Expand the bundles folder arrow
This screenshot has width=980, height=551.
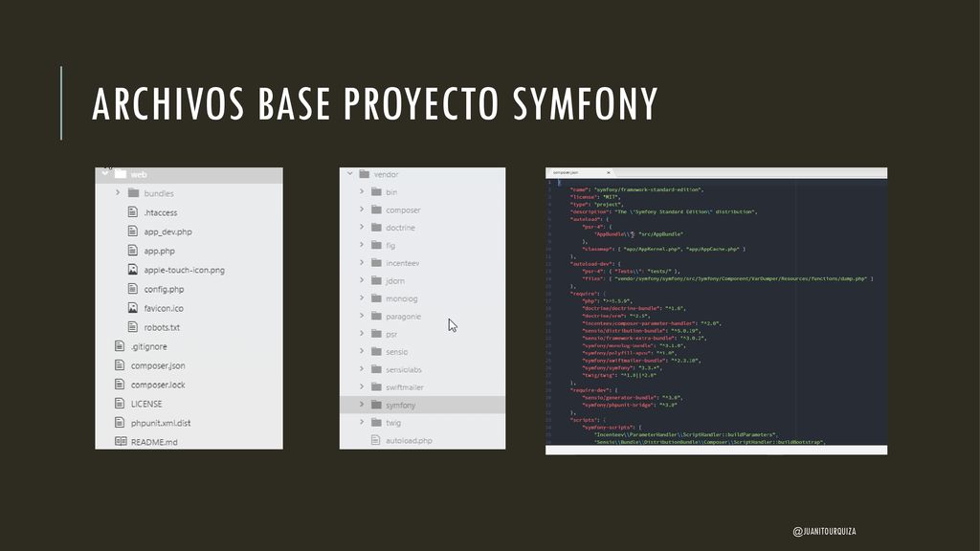pyautogui.click(x=118, y=192)
